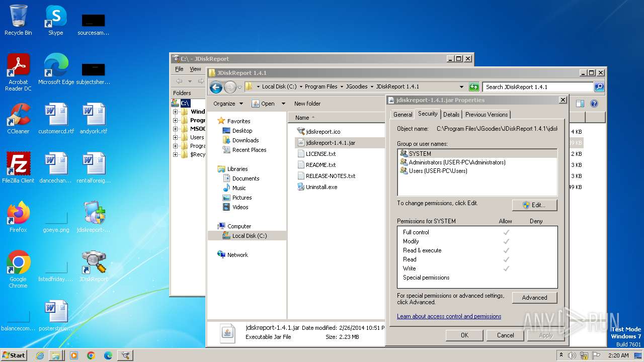Click the Edit permissions button
The width and height of the screenshot is (644, 362).
click(534, 205)
